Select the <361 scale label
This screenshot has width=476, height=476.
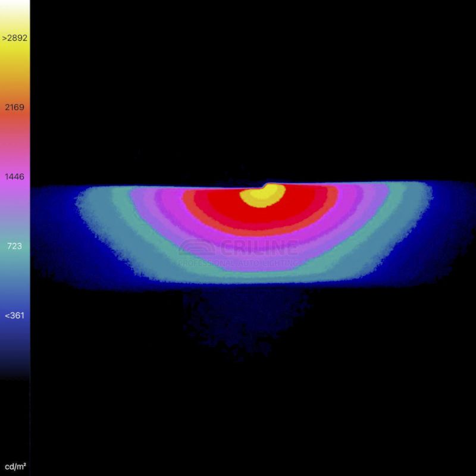pos(15,315)
